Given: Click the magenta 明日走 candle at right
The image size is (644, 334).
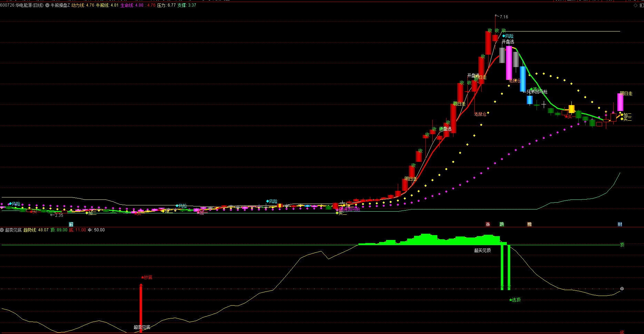Looking at the screenshot, I should 620,102.
